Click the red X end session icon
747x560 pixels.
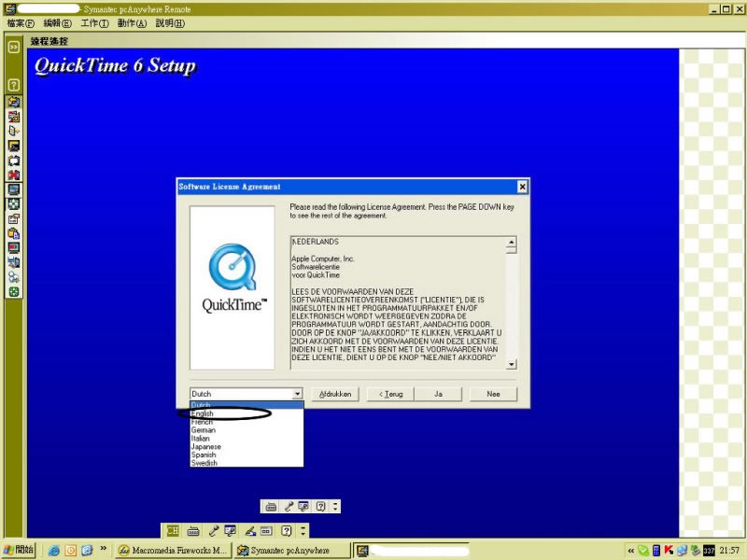(14, 175)
